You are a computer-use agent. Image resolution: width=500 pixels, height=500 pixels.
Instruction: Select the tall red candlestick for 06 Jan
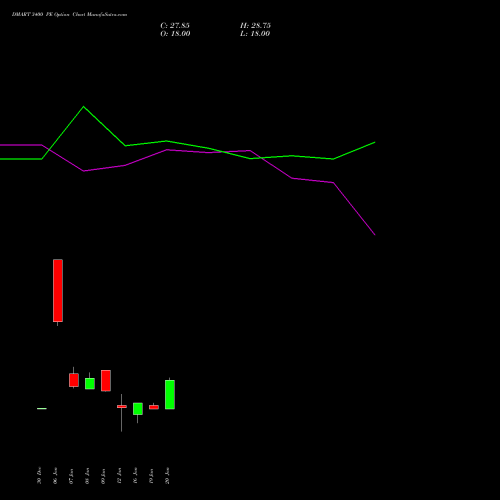(x=58, y=291)
